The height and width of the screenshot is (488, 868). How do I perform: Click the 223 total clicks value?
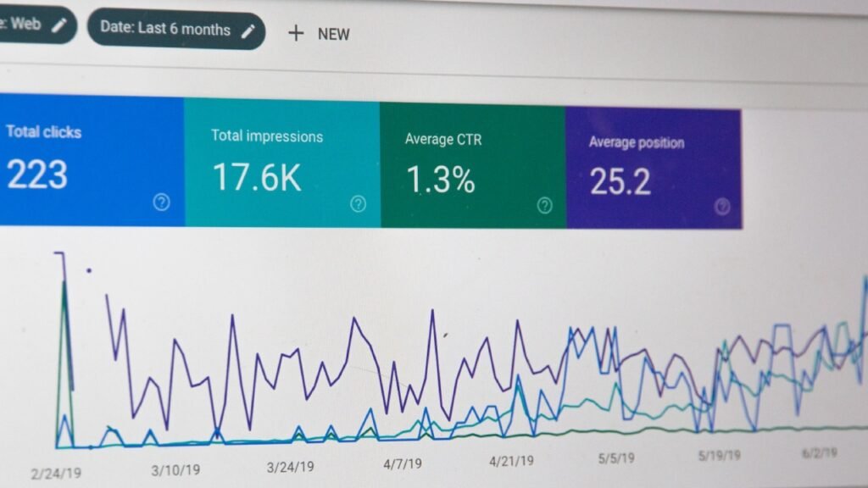click(x=37, y=175)
